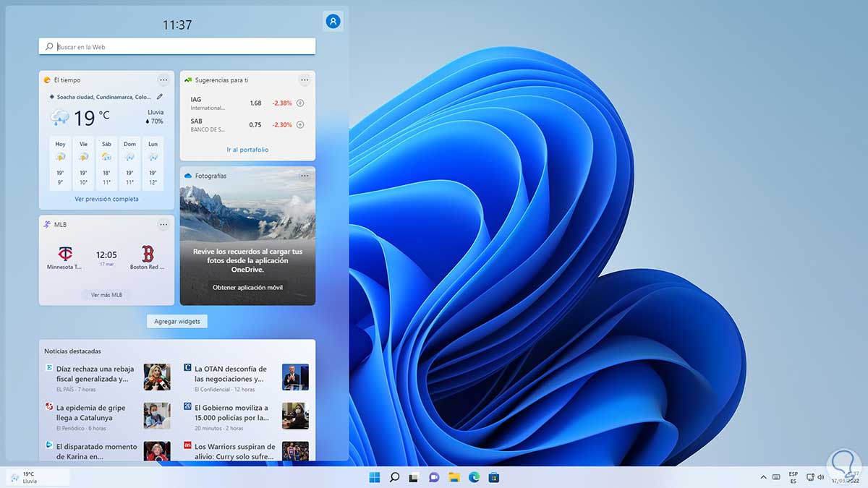868x488 pixels.
Task: Open article 'La OTAN desconfía de las negociaciones'
Action: (x=231, y=373)
